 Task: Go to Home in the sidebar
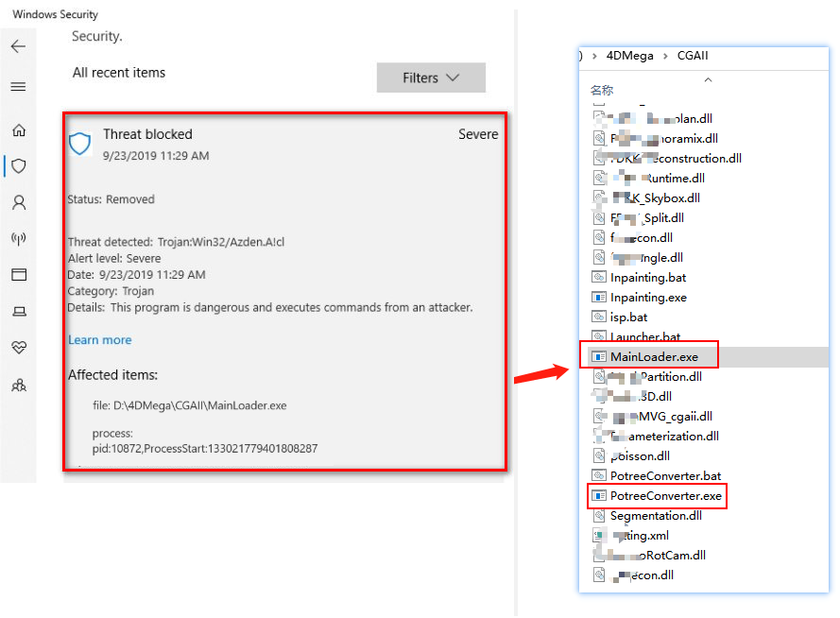tap(18, 130)
